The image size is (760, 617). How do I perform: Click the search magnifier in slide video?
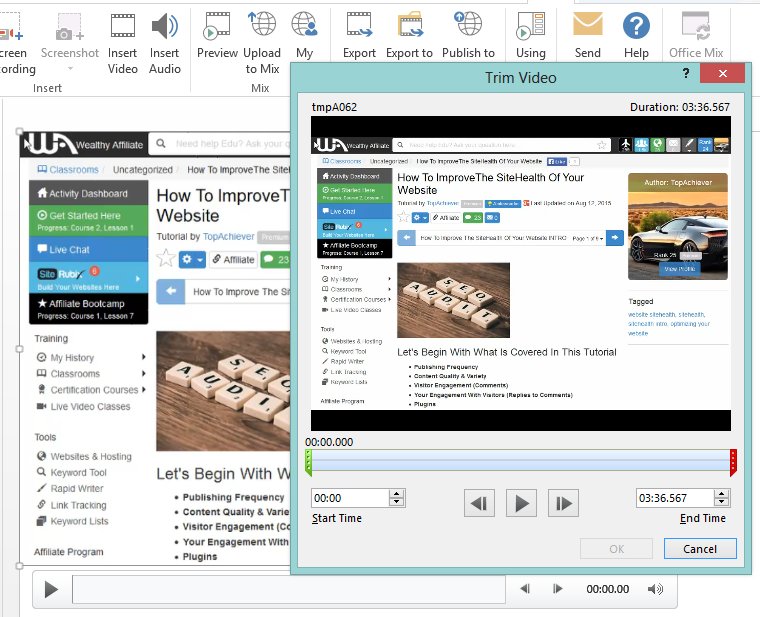point(161,143)
